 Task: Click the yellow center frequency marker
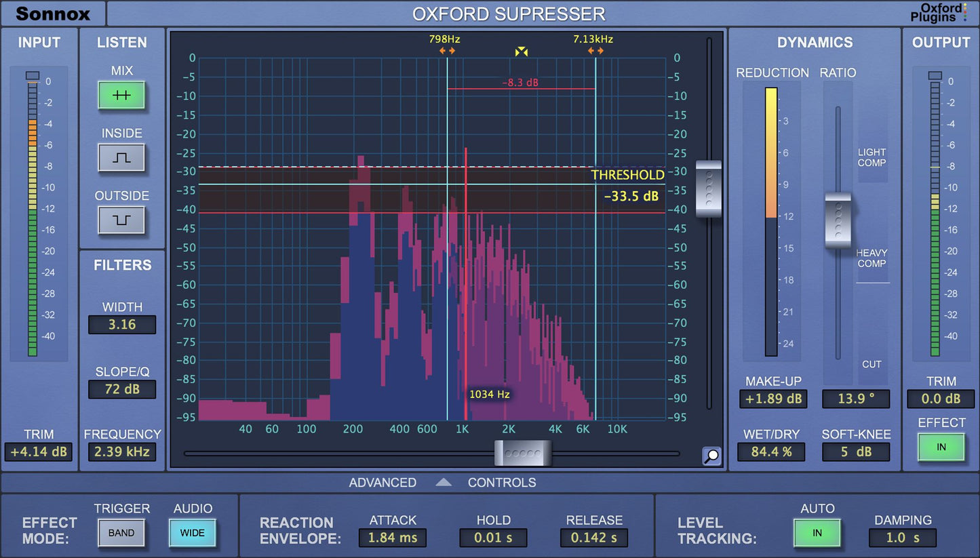521,52
